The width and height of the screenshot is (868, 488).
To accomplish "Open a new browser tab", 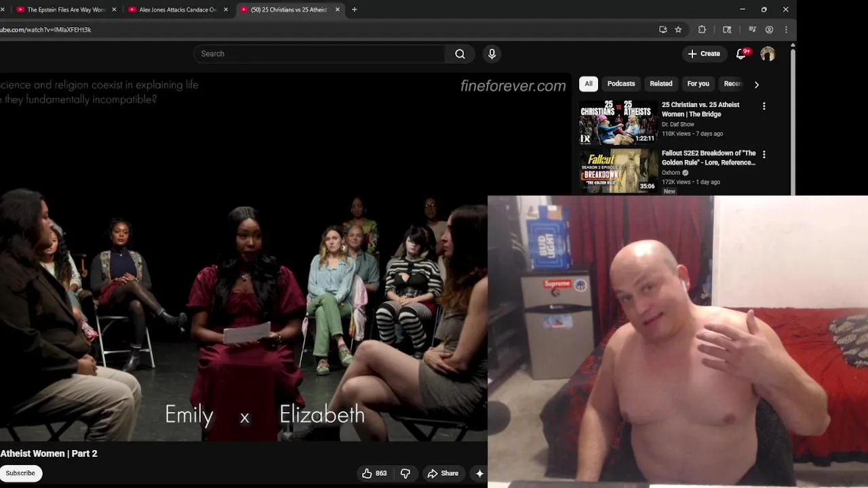I will point(354,9).
